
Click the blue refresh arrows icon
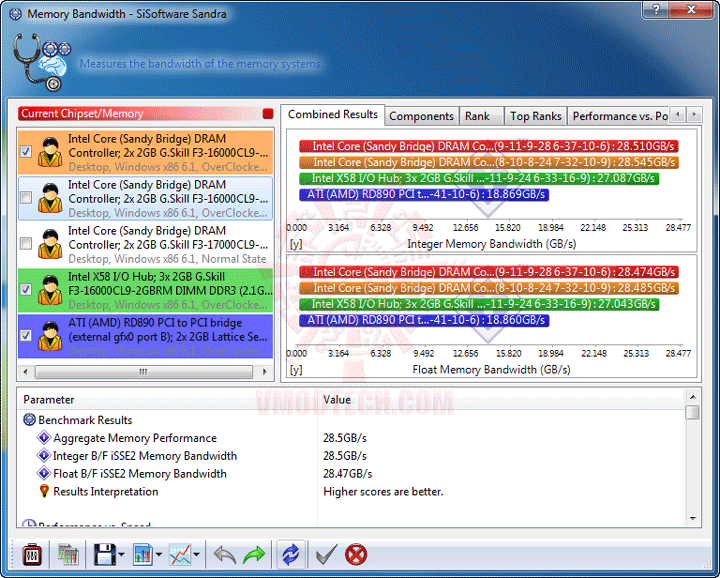291,555
